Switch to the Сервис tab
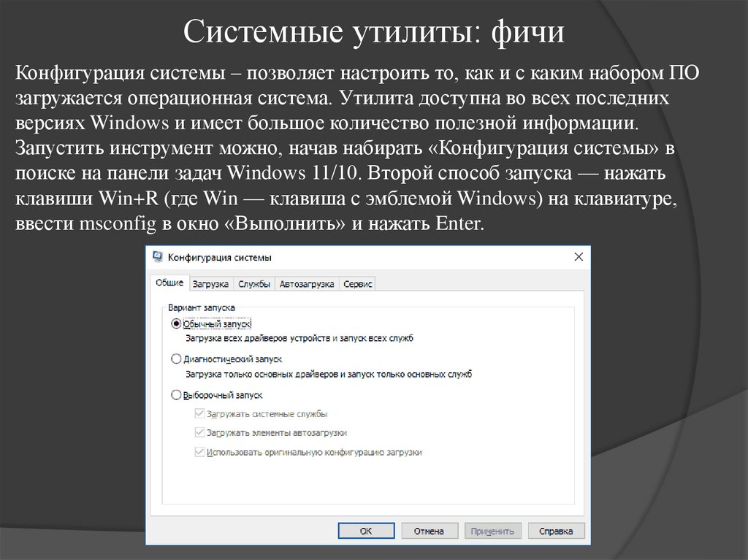 pos(356,283)
